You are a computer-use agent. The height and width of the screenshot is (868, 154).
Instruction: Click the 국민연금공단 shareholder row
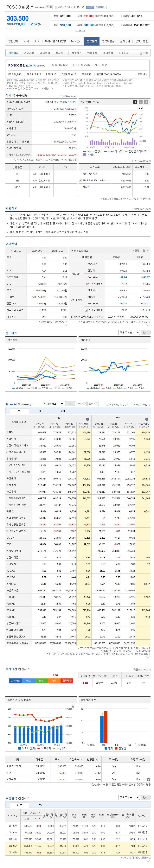(x=115, y=174)
